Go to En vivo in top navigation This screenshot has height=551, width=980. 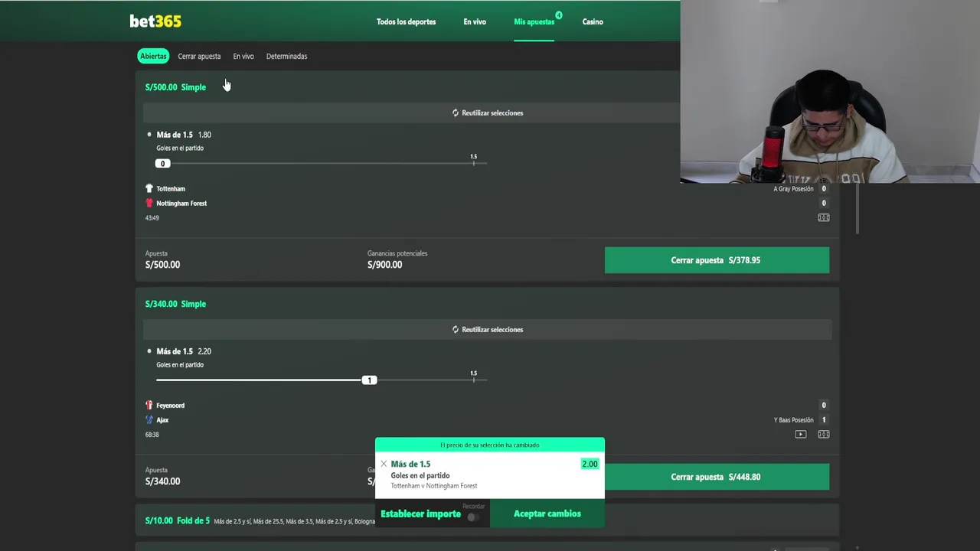coord(475,21)
